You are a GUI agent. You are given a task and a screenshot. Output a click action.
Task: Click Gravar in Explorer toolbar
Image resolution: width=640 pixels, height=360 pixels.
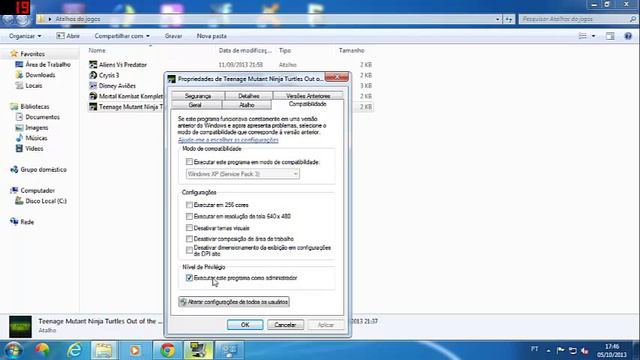[x=173, y=36]
